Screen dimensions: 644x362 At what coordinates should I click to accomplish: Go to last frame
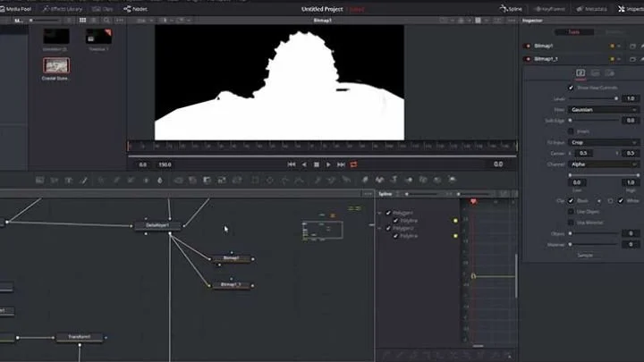coord(341,164)
